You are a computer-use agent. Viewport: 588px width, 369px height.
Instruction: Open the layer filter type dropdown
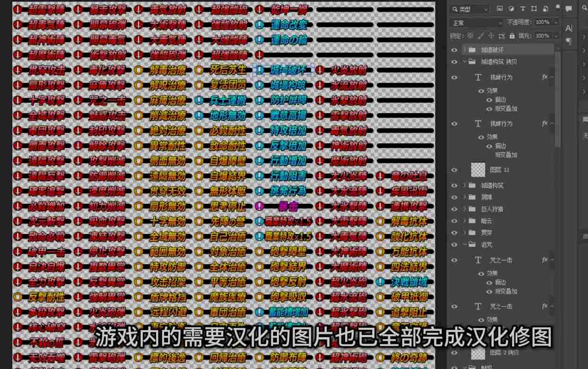[x=469, y=9]
